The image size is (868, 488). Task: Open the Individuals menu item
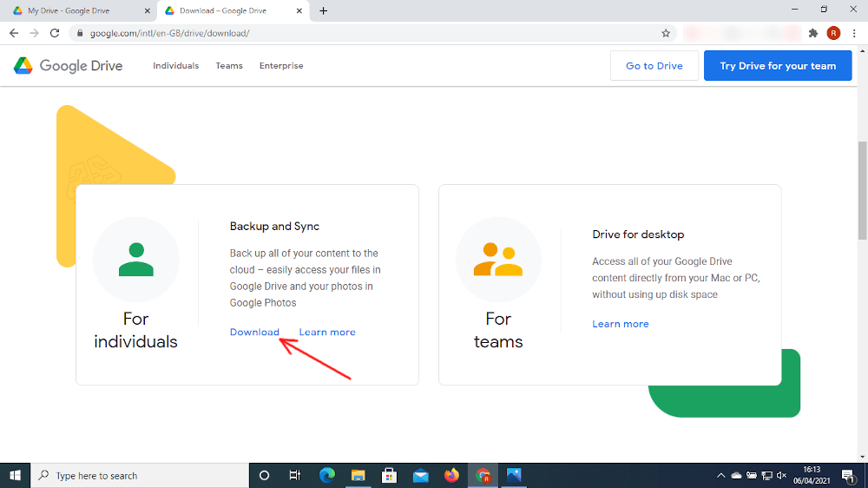pyautogui.click(x=176, y=65)
